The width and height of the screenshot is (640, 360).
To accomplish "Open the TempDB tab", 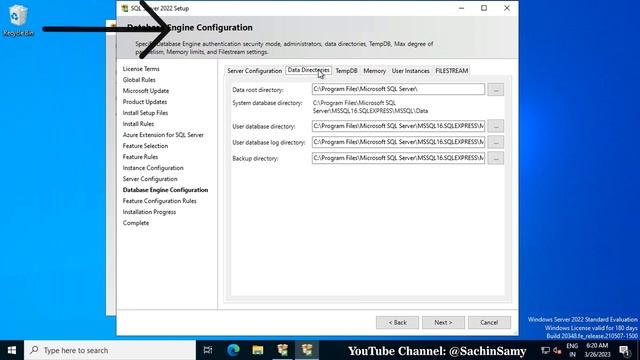I will click(x=346, y=71).
